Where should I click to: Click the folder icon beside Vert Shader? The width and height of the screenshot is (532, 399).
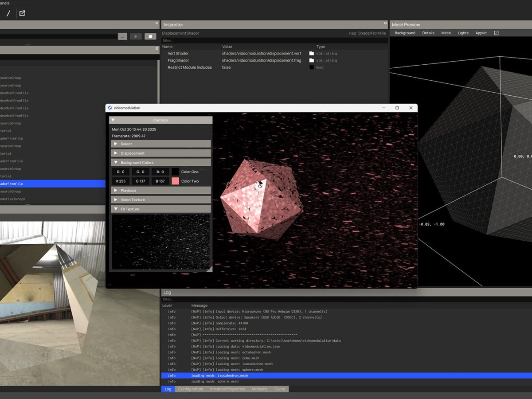312,54
